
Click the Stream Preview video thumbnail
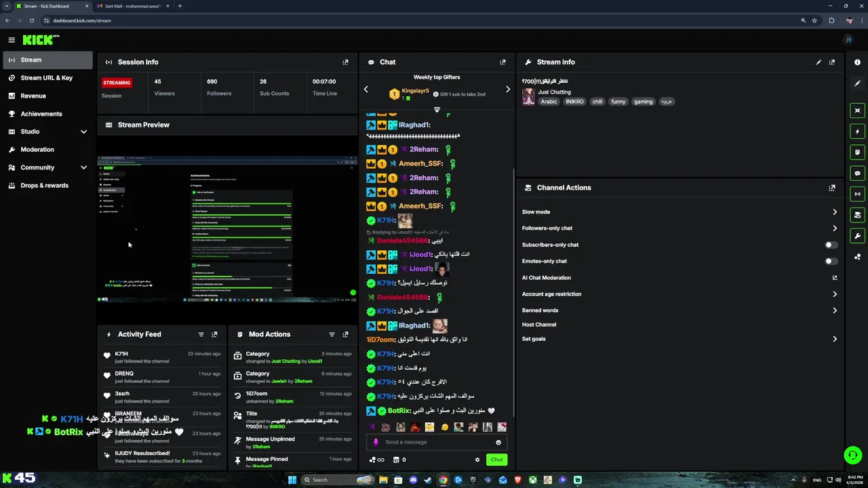[227, 228]
